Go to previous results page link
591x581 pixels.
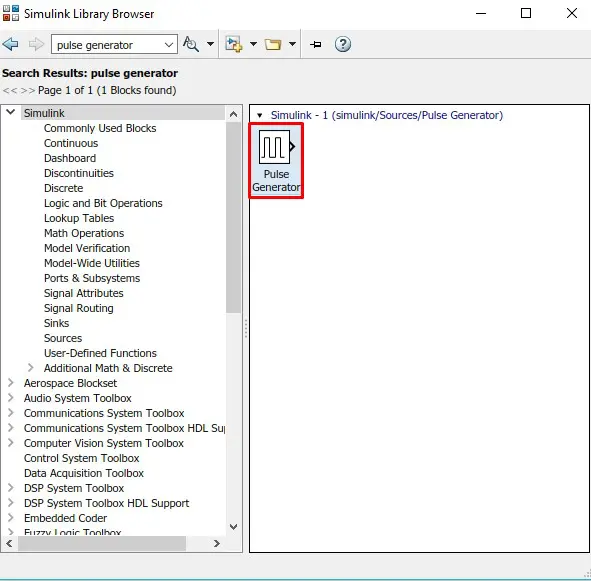(x=10, y=90)
